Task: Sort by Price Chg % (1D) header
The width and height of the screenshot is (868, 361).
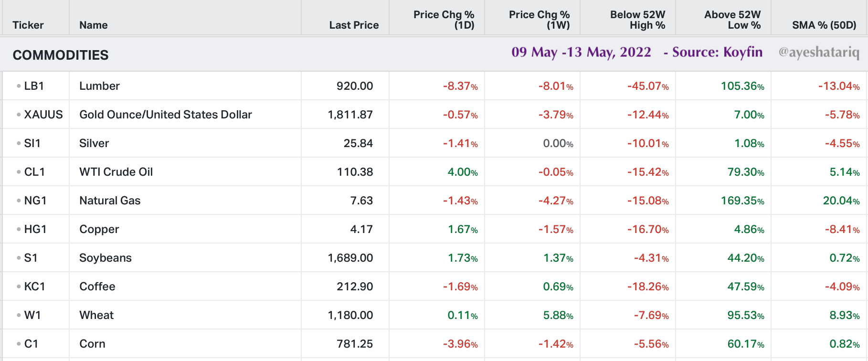Action: tap(444, 20)
